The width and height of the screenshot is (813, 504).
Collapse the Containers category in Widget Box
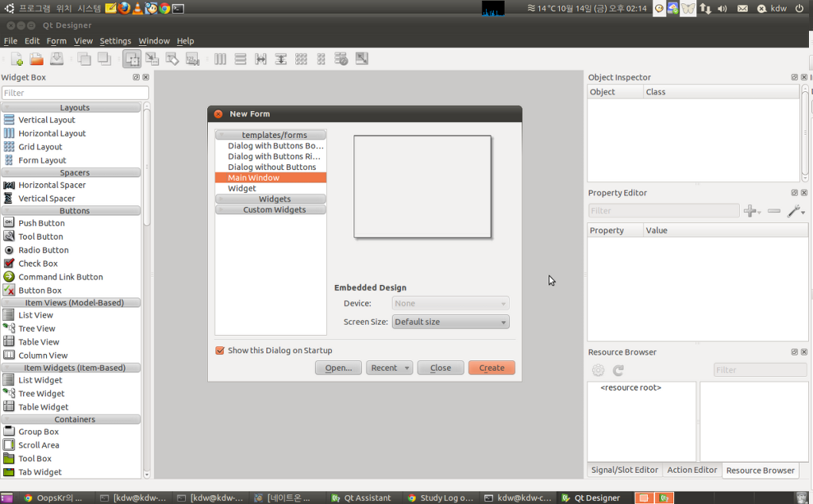tap(71, 420)
